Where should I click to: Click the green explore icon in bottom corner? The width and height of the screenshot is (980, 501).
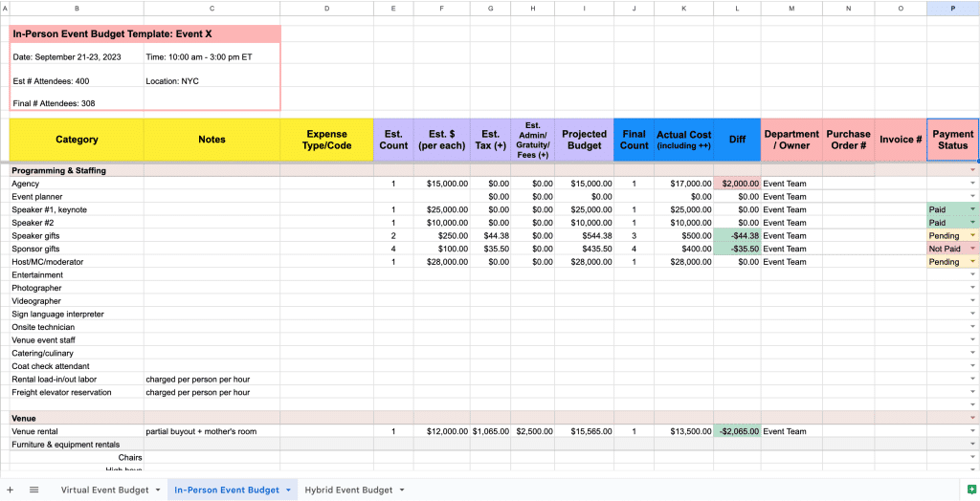[971, 490]
